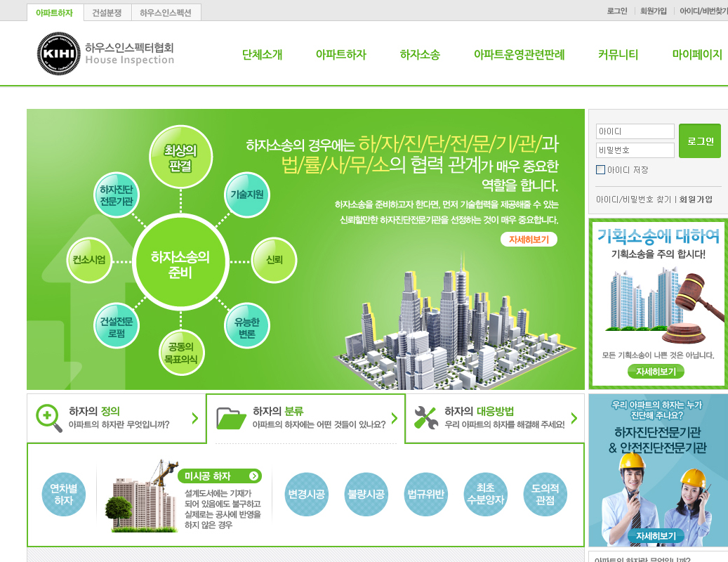The width and height of the screenshot is (728, 562).
Task: Select the 불량시공 circle icon
Action: [x=366, y=495]
